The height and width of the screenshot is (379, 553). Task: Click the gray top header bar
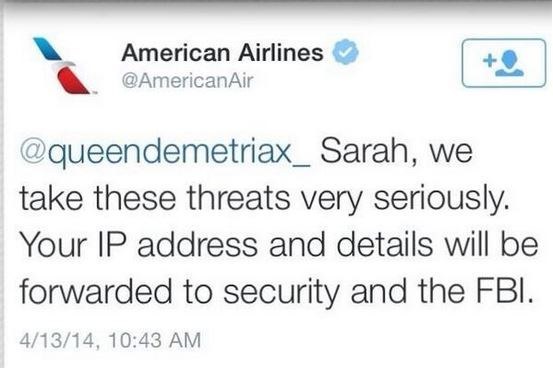click(x=276, y=6)
